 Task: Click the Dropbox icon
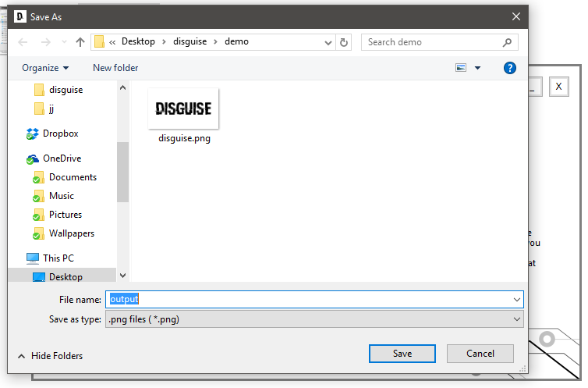pyautogui.click(x=32, y=133)
